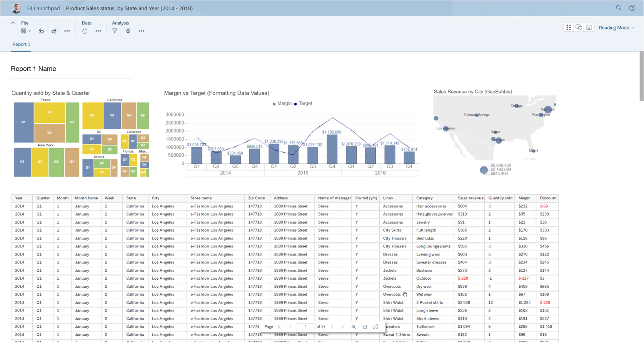Click the vertical scrollbar thumb

[641, 76]
